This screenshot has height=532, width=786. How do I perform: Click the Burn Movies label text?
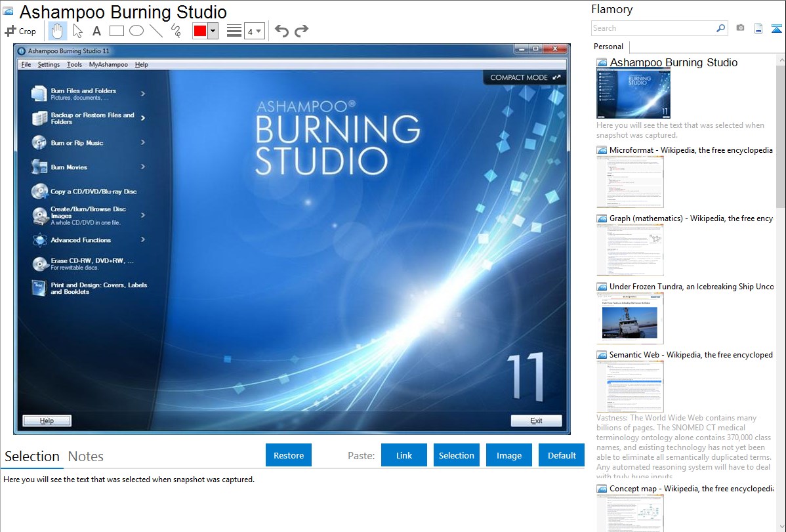[x=69, y=167]
